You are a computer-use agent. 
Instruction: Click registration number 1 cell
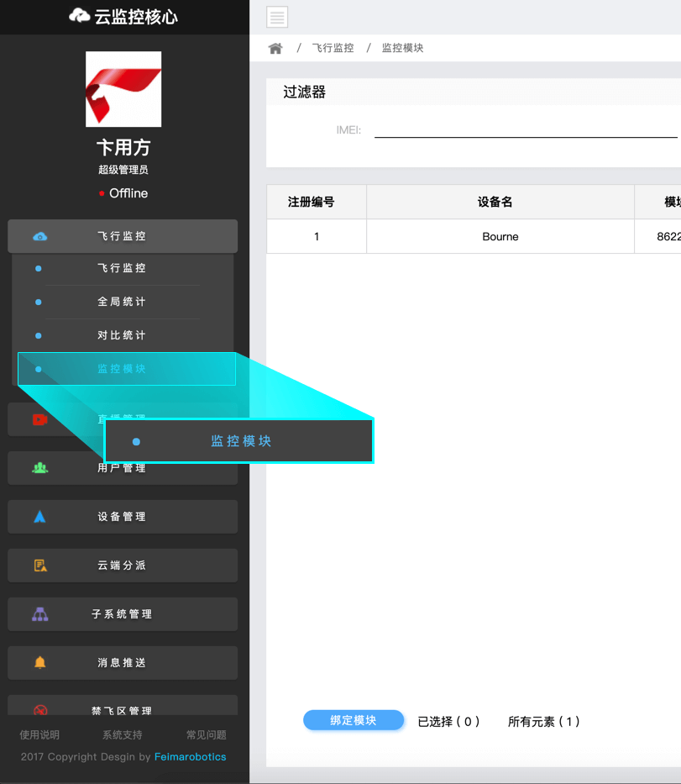(x=317, y=236)
